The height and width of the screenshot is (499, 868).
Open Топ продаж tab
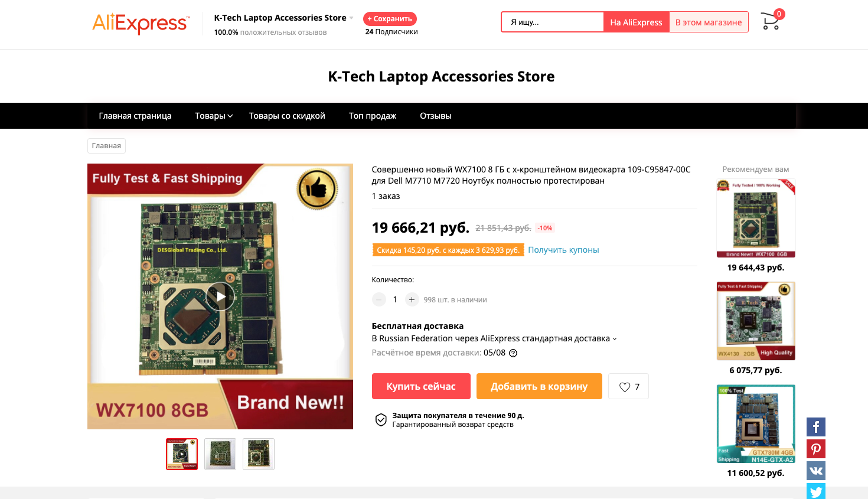(373, 116)
